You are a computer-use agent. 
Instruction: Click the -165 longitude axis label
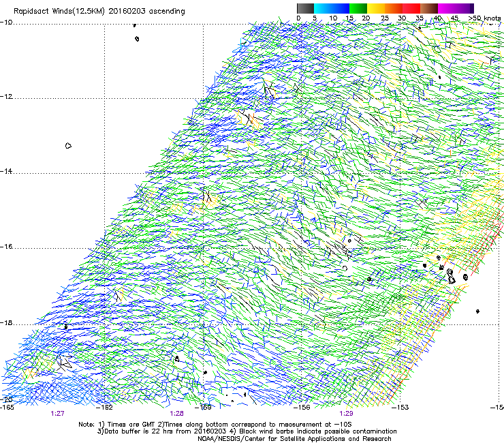click(x=7, y=408)
